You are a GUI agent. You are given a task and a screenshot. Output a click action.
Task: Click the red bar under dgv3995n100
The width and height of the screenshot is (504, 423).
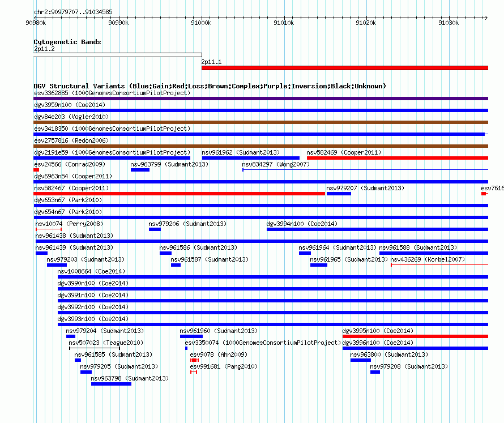tap(415, 336)
